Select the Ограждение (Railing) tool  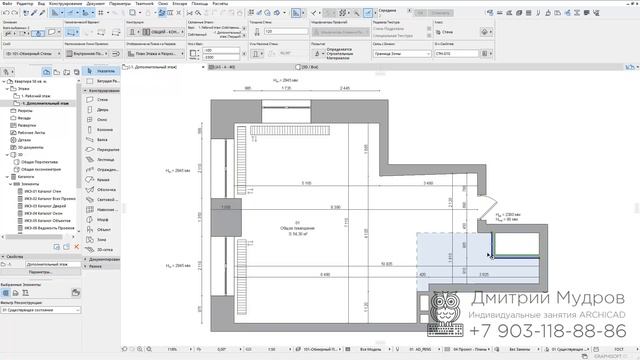coord(101,169)
